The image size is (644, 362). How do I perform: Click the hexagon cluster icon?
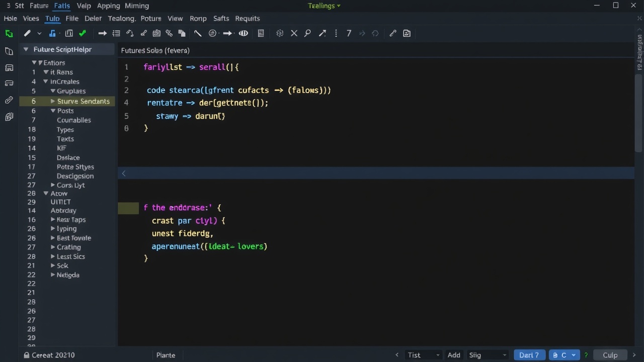[x=280, y=33]
